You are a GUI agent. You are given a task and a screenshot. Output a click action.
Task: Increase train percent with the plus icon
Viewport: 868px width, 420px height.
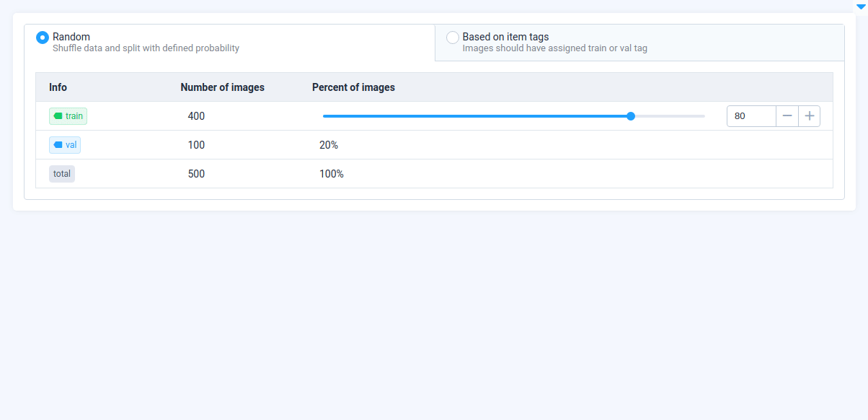coord(810,116)
